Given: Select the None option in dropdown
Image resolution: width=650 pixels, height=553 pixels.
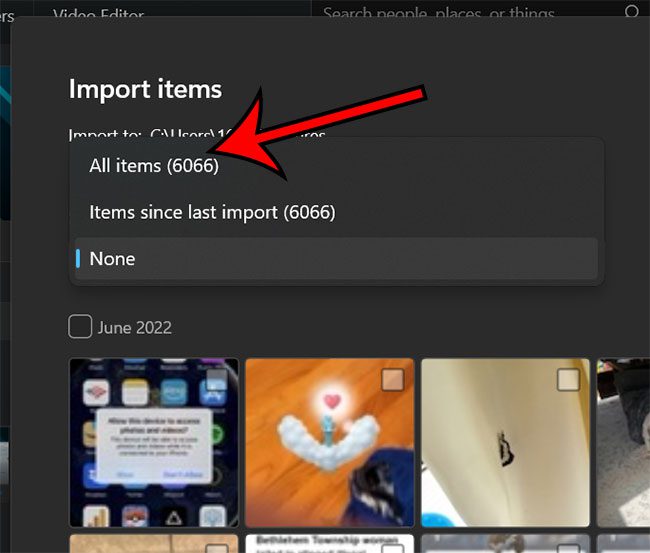Looking at the screenshot, I should 336,259.
